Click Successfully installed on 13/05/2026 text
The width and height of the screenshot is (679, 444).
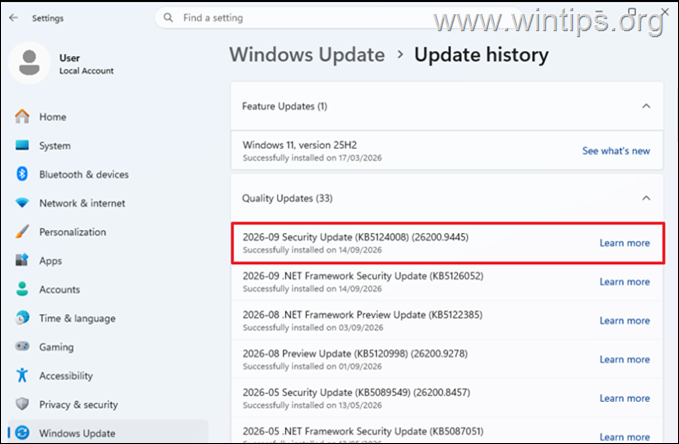click(312, 405)
